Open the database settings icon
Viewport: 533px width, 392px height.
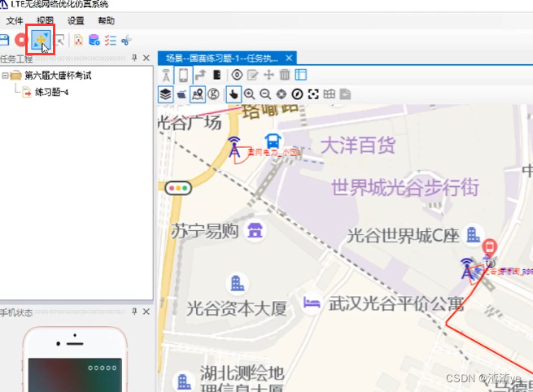point(94,40)
